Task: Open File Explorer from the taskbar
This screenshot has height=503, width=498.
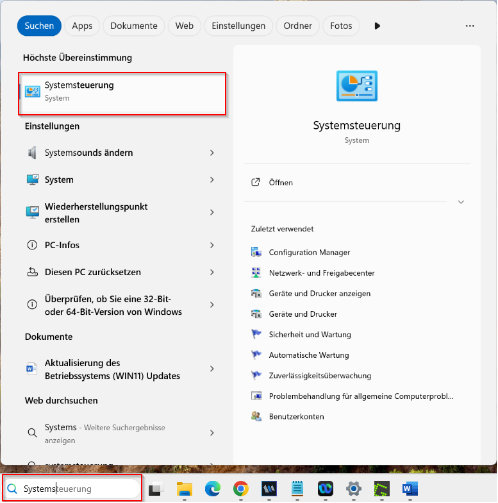Action: 184,489
